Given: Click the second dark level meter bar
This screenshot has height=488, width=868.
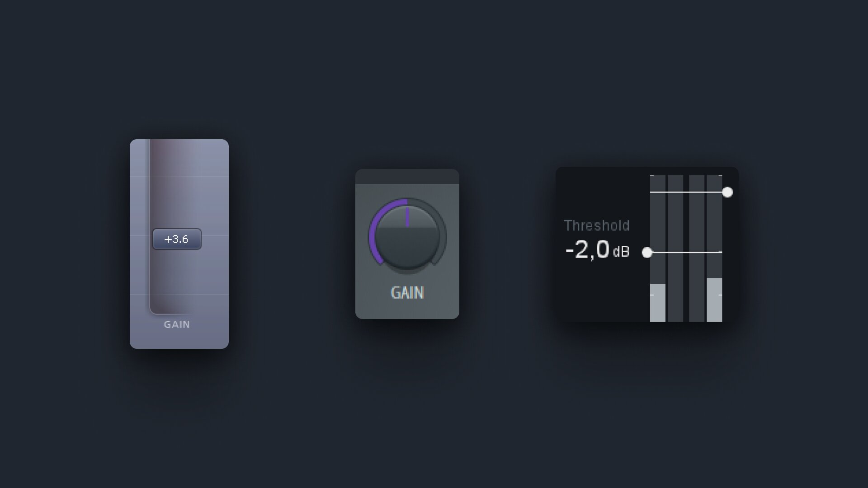Looking at the screenshot, I should click(x=675, y=249).
